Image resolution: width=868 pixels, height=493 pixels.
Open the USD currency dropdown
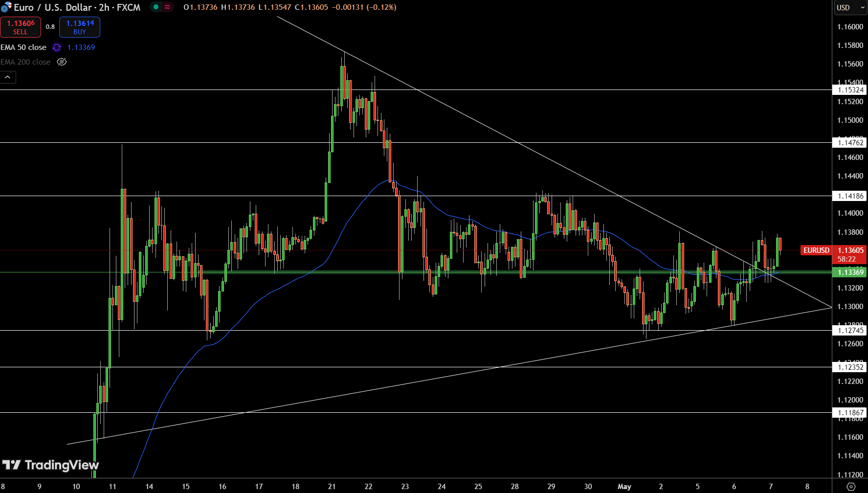850,7
